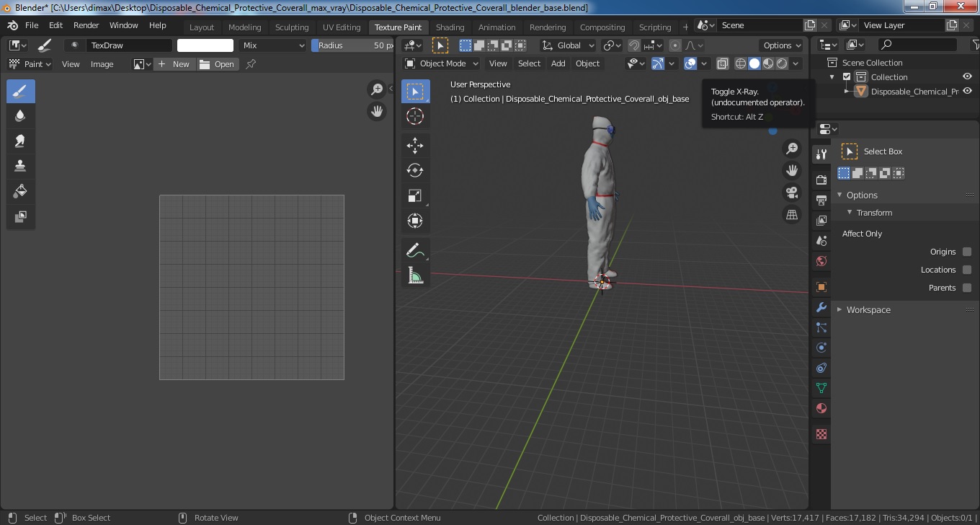The height and width of the screenshot is (525, 980).
Task: Switch to rendered viewport shading
Action: coord(782,63)
